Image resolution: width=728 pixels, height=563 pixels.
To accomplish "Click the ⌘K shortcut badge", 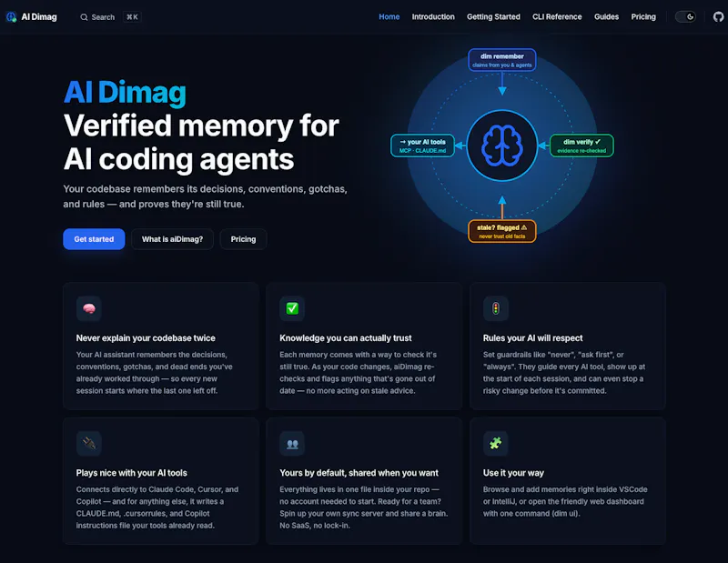I will pyautogui.click(x=132, y=17).
